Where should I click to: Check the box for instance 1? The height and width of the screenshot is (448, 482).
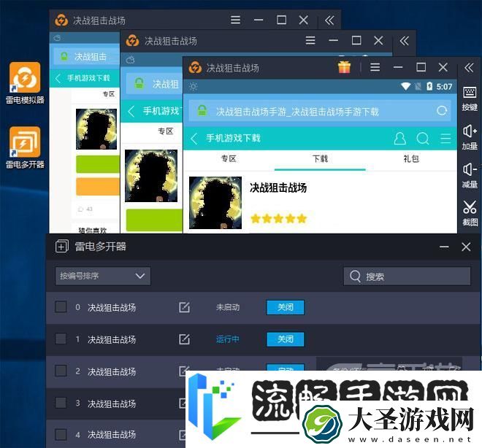point(61,339)
